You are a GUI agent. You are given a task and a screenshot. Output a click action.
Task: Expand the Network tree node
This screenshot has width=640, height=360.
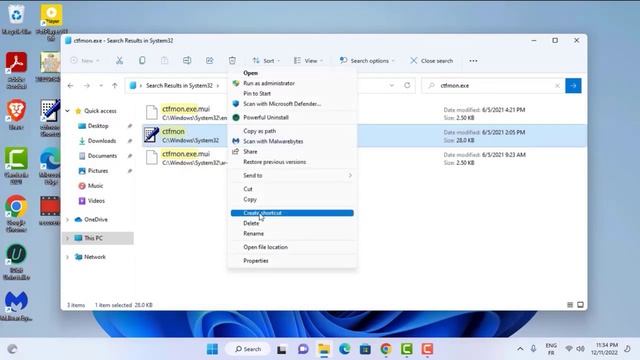pos(67,257)
